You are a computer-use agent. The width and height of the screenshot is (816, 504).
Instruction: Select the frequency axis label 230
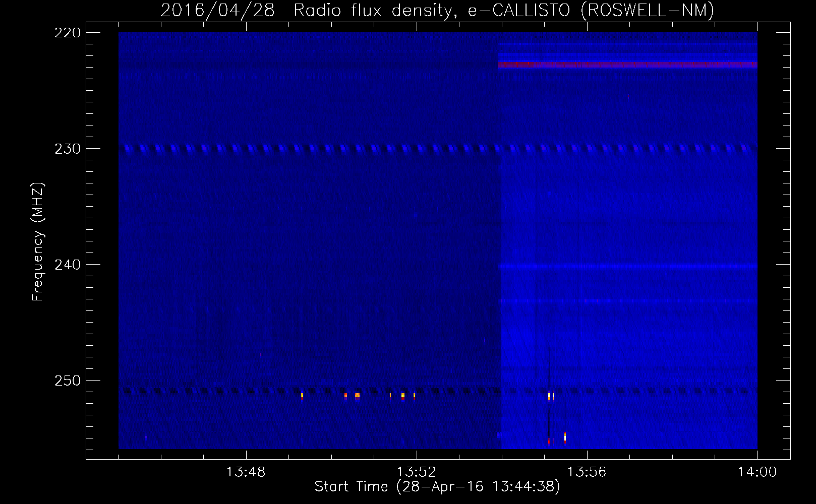(x=68, y=149)
